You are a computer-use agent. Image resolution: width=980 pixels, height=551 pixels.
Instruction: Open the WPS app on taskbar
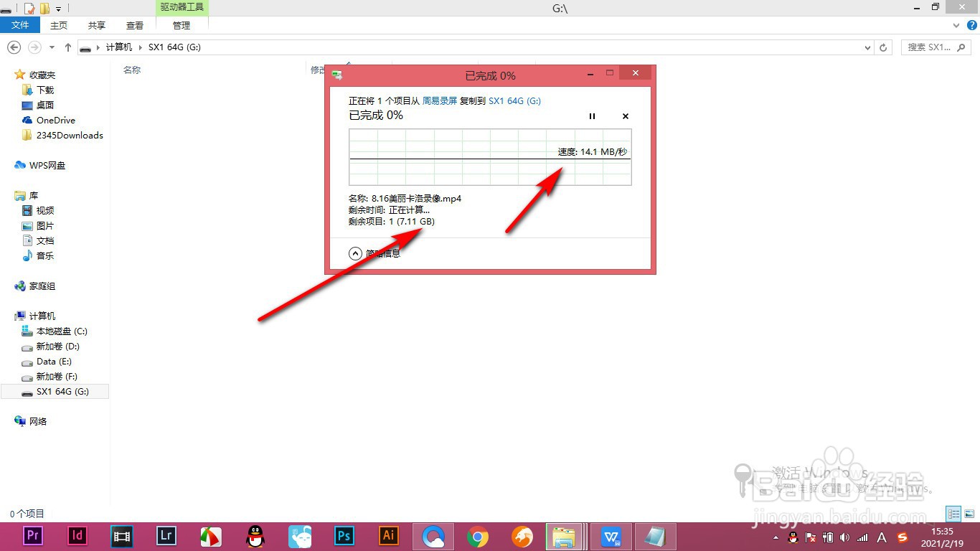611,536
